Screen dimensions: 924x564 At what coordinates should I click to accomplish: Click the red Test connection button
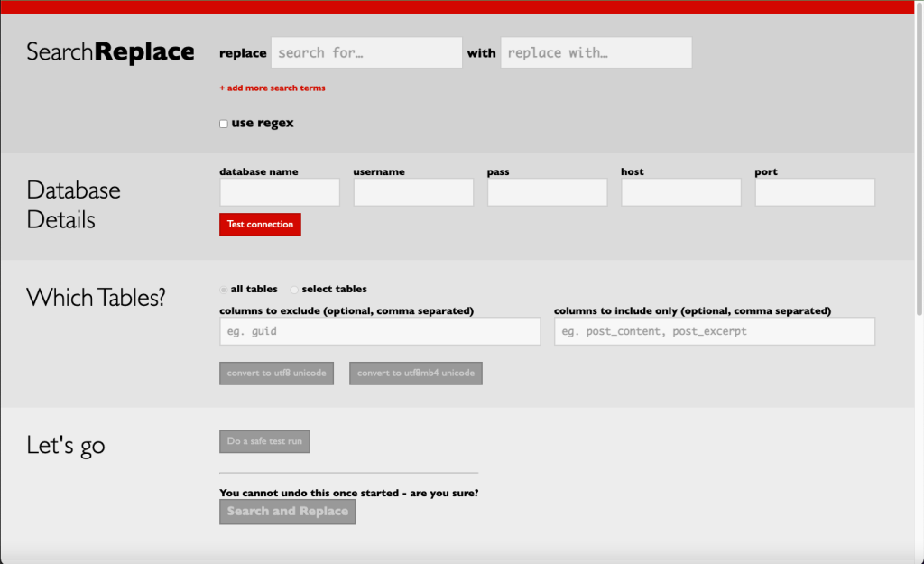pyautogui.click(x=260, y=225)
